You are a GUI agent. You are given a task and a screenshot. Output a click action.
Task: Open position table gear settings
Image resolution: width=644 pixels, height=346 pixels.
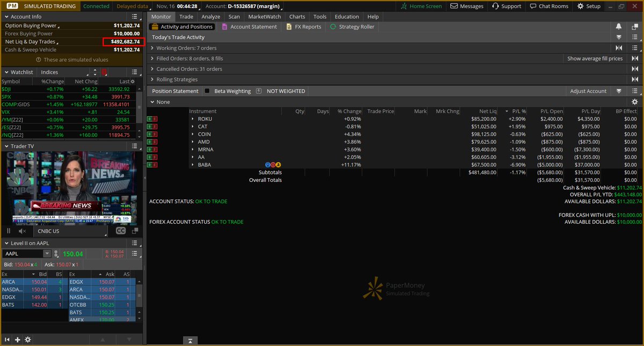635,101
